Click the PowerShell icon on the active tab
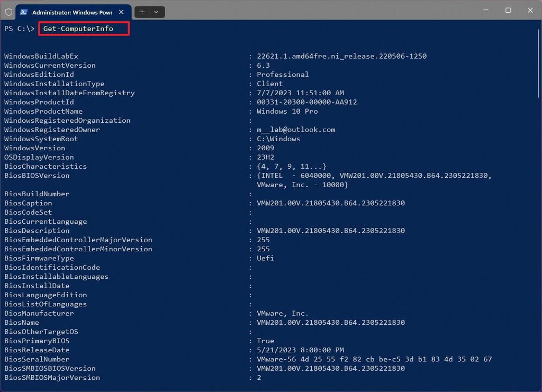 coord(22,12)
